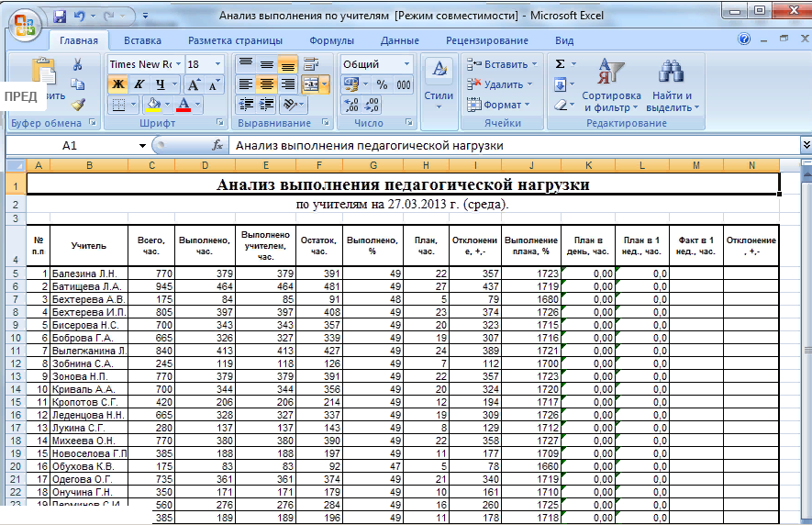Open the number format dropdown 'Общий'
This screenshot has width=812, height=525.
click(x=406, y=64)
